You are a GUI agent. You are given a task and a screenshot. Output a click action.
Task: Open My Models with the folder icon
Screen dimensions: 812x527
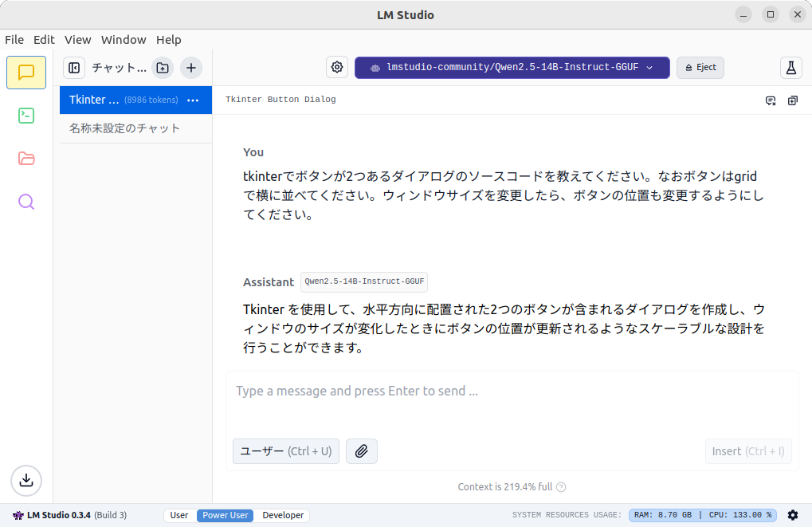[x=25, y=158]
